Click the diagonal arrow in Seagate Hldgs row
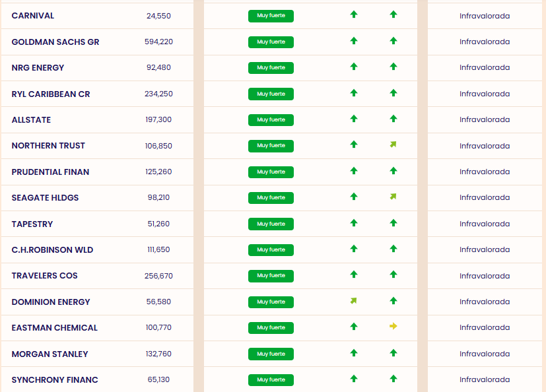 (x=393, y=197)
